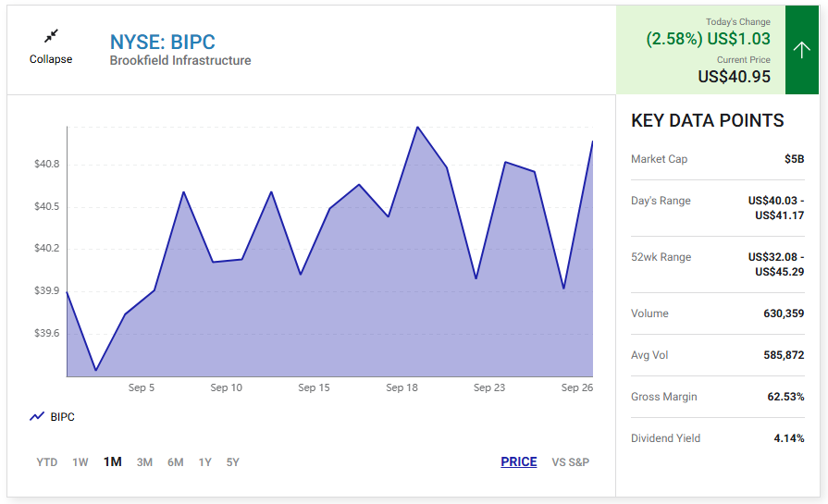Viewport: 828px width, 504px height.
Task: Click the Sep 18 peak on chart
Action: [x=417, y=128]
